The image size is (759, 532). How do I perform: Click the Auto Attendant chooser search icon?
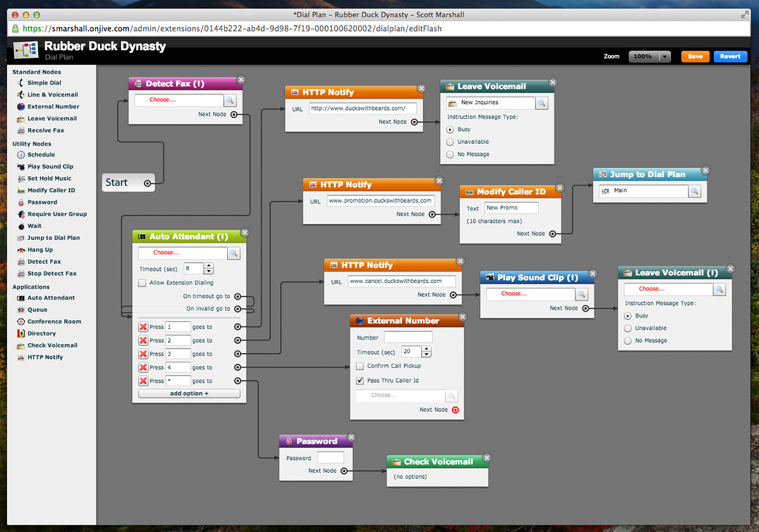coord(234,253)
